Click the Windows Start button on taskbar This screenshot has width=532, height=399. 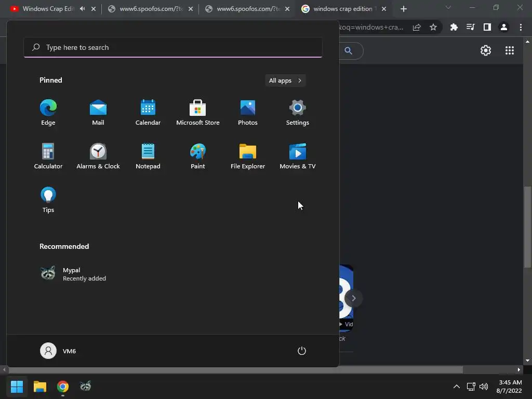tap(17, 387)
